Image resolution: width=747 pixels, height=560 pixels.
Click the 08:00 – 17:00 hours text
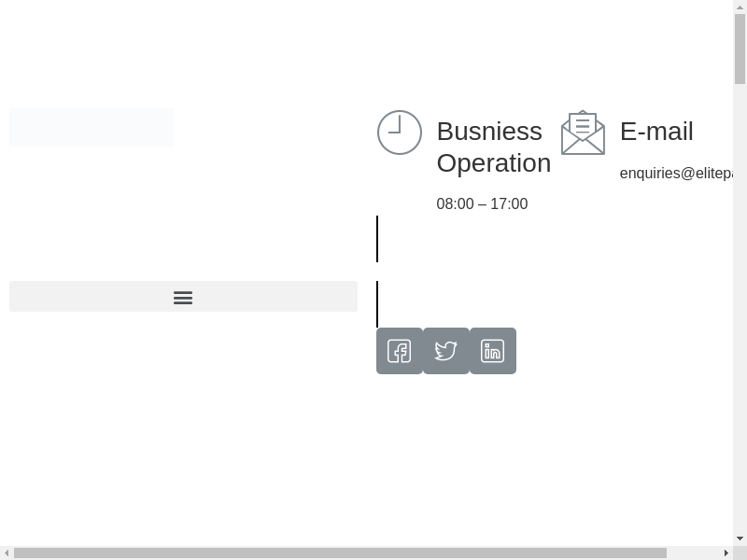coord(482,203)
